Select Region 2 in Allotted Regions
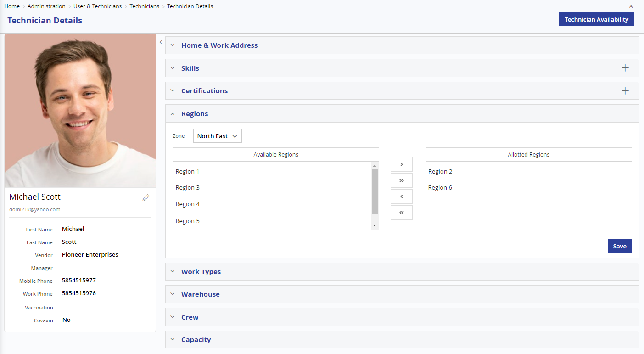Viewport: 644px width, 354px height. pos(440,171)
